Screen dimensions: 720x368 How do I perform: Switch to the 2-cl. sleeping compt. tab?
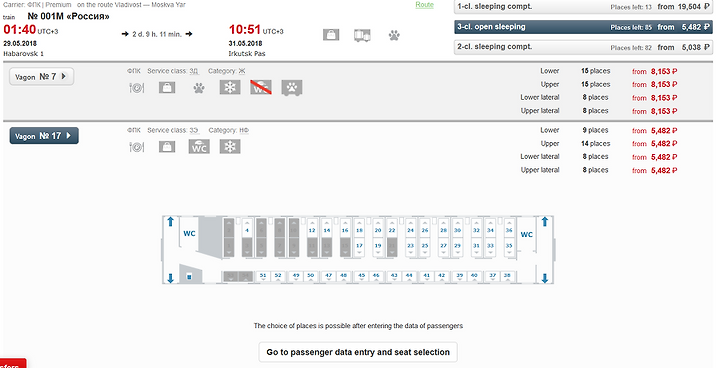point(583,47)
